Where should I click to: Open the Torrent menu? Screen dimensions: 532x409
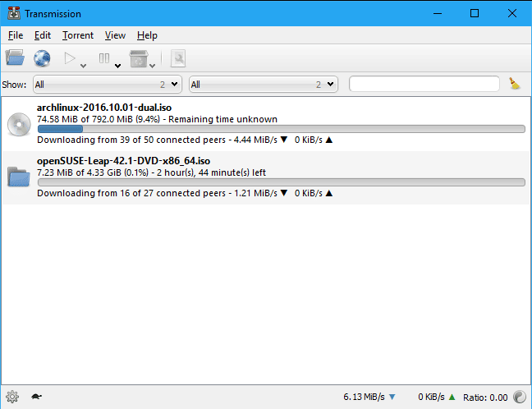point(78,35)
